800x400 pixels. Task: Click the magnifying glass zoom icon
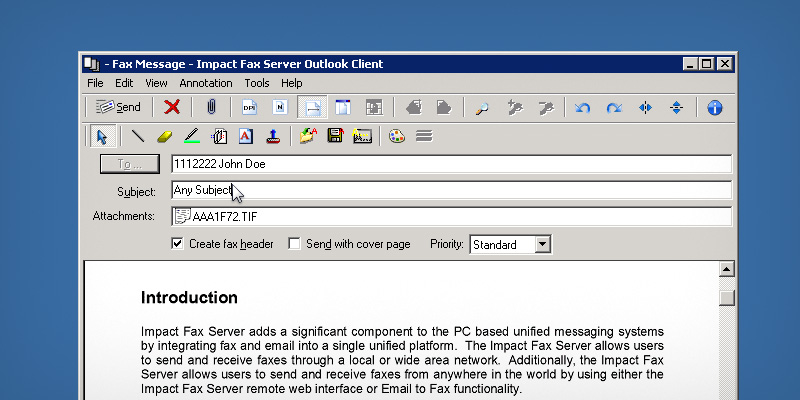coord(482,107)
